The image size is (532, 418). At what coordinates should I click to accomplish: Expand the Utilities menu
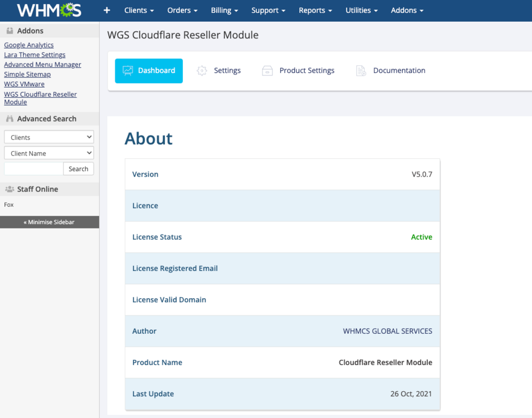pos(362,11)
